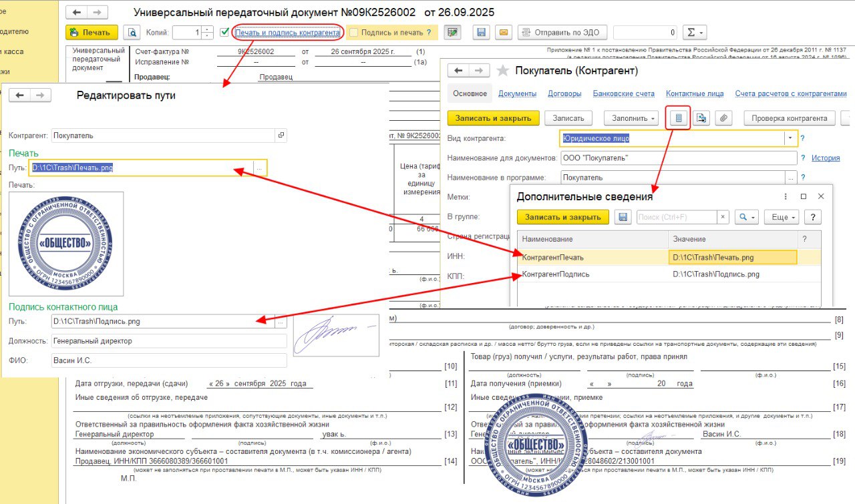Click the send by email envelope icon
855x504 pixels.
[x=504, y=32]
